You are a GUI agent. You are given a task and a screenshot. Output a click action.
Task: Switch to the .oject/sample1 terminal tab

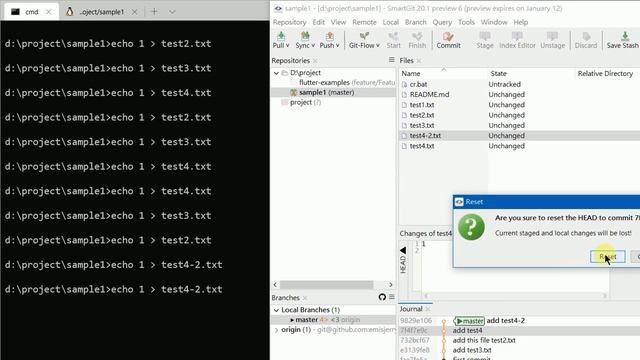tap(101, 12)
